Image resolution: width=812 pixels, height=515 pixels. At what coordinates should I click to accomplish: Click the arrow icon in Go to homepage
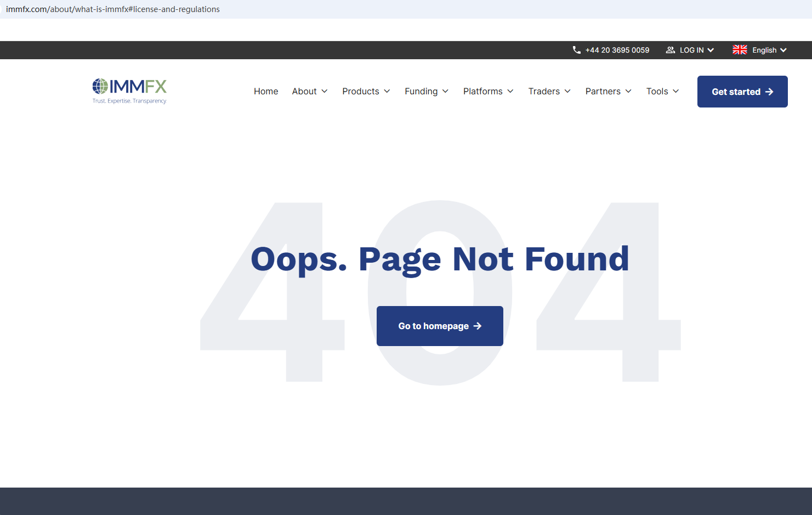point(478,326)
